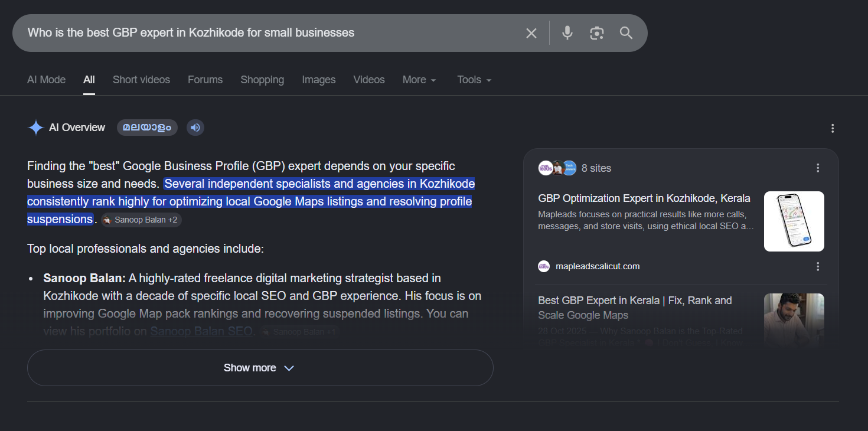This screenshot has width=868, height=431.
Task: Open the Short videos tab
Action: [x=141, y=80]
